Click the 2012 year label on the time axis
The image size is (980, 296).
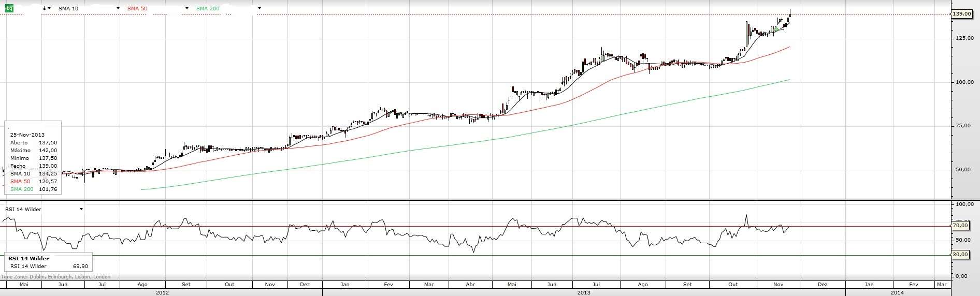tap(162, 292)
